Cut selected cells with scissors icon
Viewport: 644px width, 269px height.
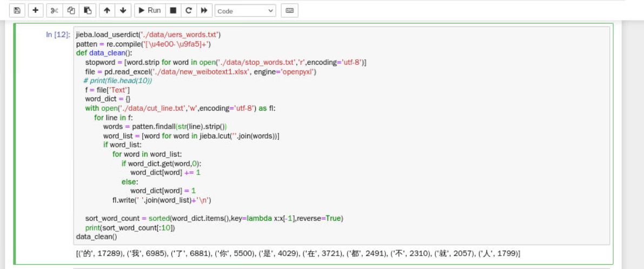point(55,11)
